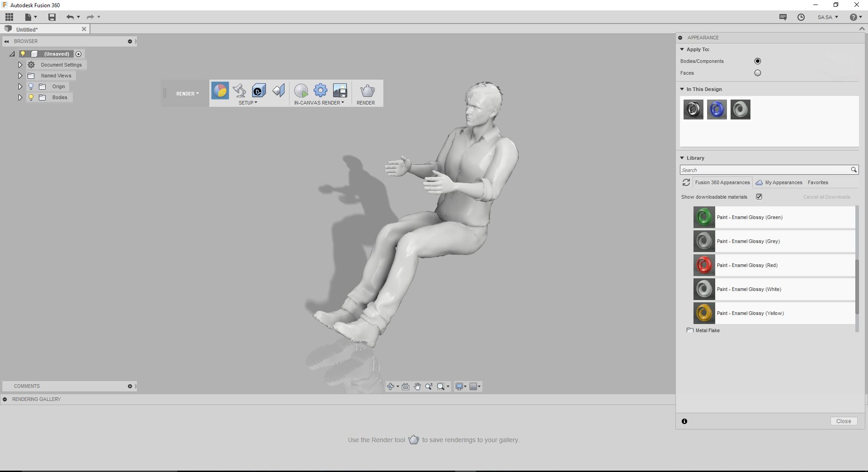Expand Named Views tree node
This screenshot has height=472, width=868.
click(x=20, y=76)
